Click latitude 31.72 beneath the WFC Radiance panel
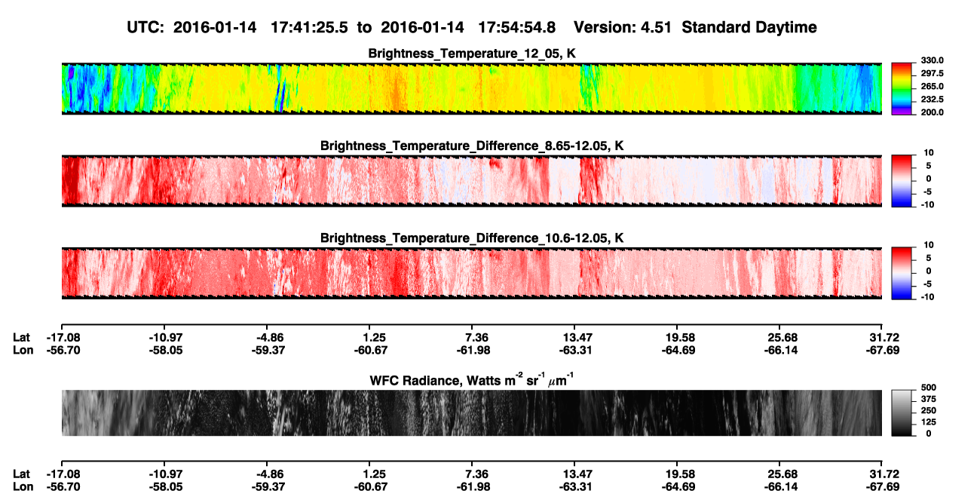980x503 pixels. click(884, 474)
